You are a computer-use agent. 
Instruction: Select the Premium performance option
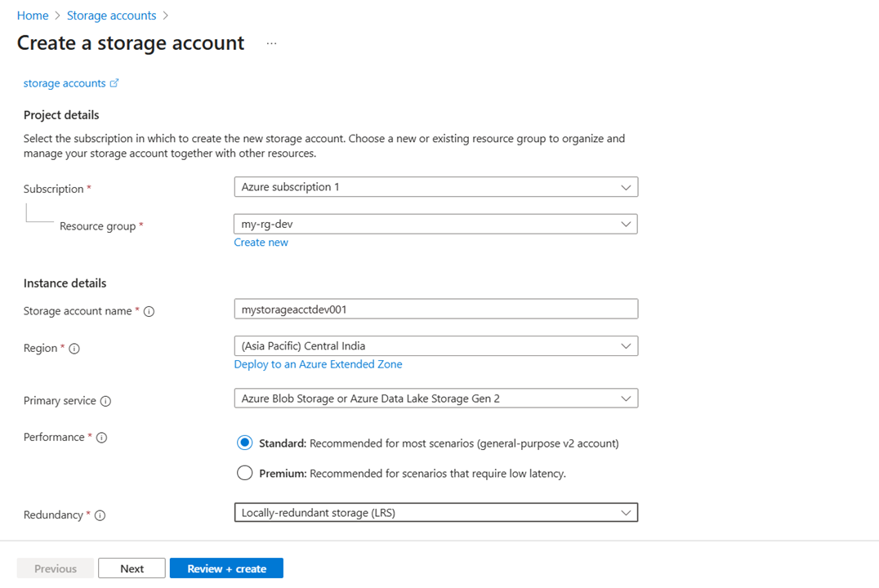[x=244, y=472]
